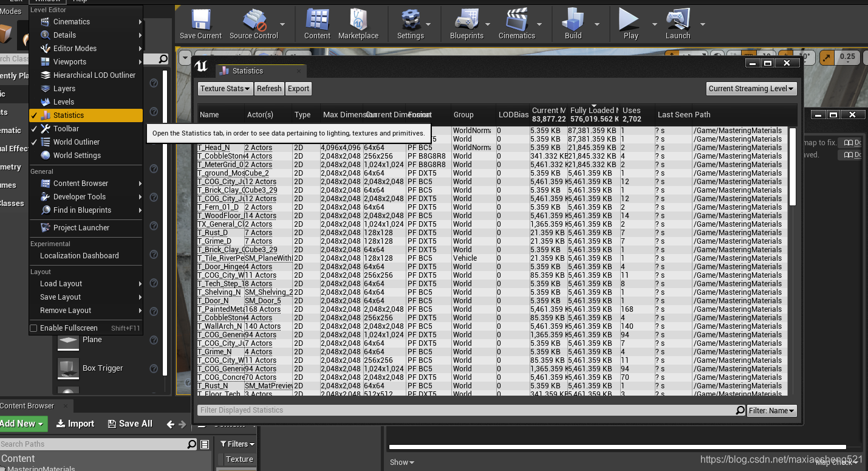Navigate back in Content Browser history
Image resolution: width=868 pixels, height=471 pixels.
[x=171, y=424]
